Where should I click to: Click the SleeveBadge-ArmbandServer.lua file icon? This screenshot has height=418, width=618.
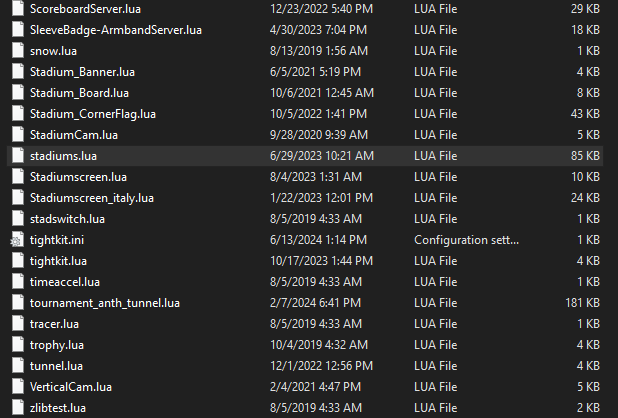[x=18, y=30]
